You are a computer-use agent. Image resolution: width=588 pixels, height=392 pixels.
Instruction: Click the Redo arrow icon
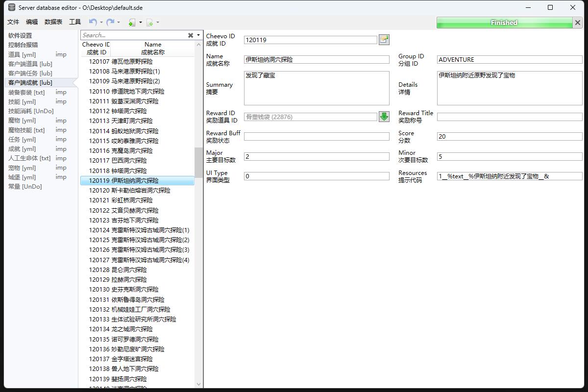[110, 22]
